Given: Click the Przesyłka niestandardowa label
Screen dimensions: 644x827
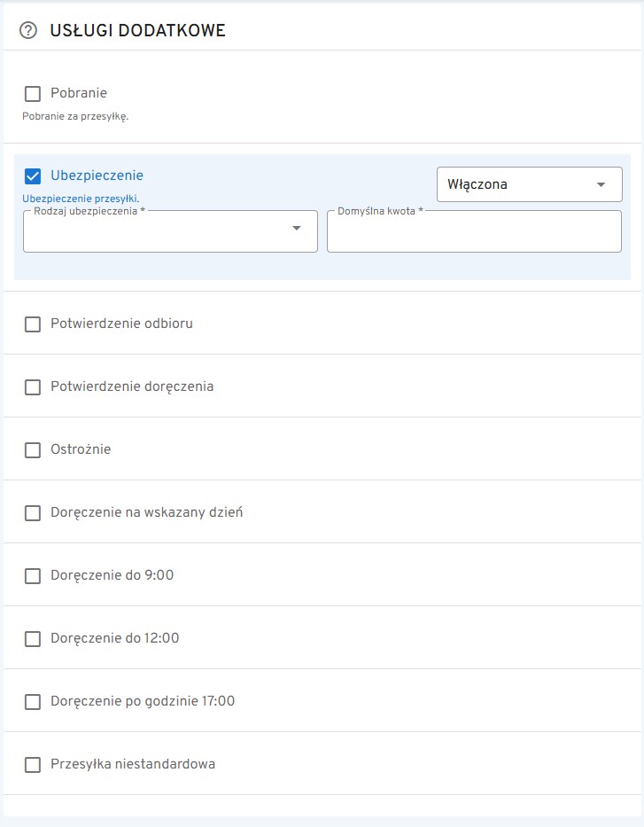Looking at the screenshot, I should click(133, 764).
